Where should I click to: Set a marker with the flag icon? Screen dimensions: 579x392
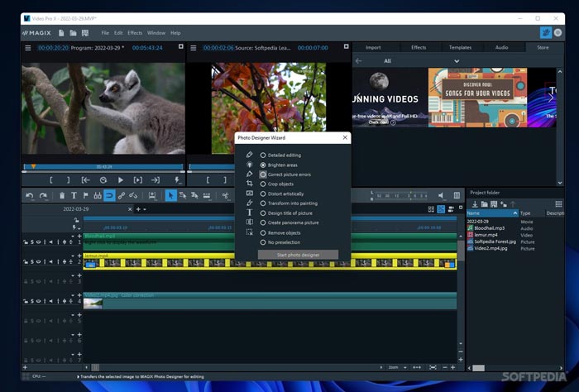pyautogui.click(x=86, y=196)
